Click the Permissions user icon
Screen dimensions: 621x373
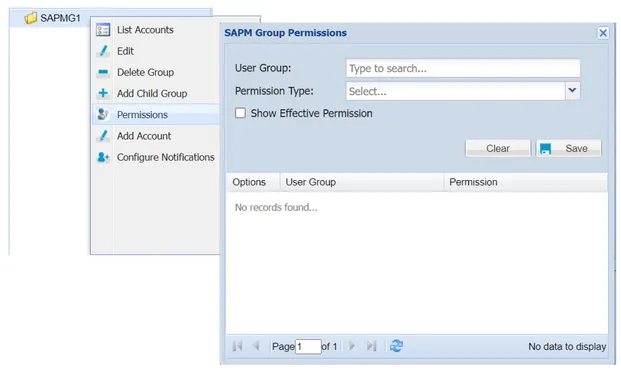pyautogui.click(x=103, y=114)
